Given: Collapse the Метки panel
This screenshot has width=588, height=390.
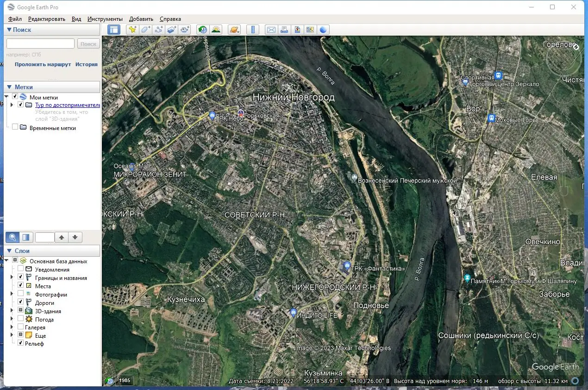Looking at the screenshot, I should point(9,87).
